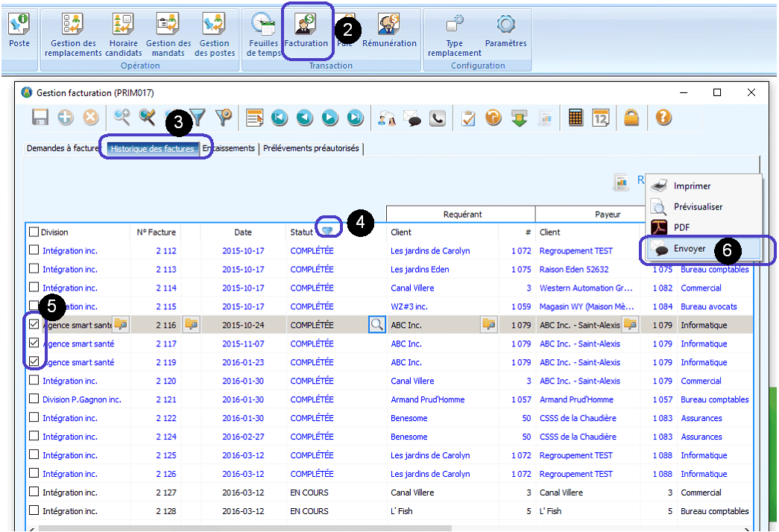This screenshot has width=779, height=532.
Task: Choose PDF in the popup menu
Action: [x=681, y=227]
